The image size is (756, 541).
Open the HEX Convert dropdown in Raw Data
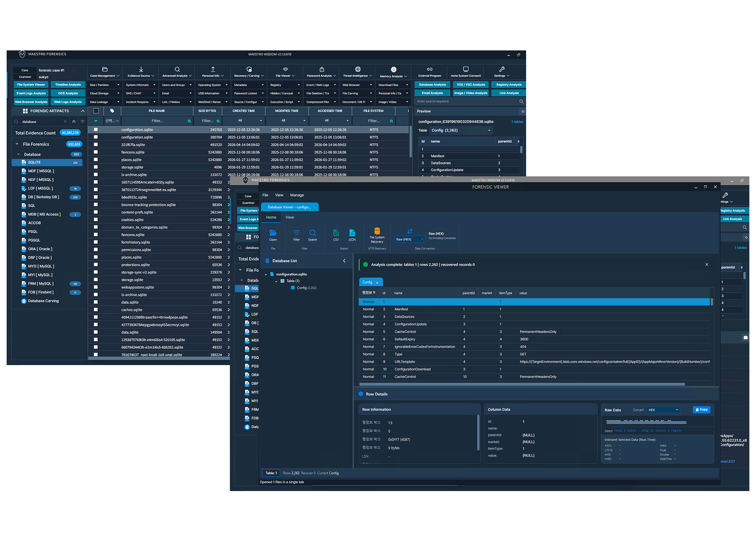click(663, 410)
